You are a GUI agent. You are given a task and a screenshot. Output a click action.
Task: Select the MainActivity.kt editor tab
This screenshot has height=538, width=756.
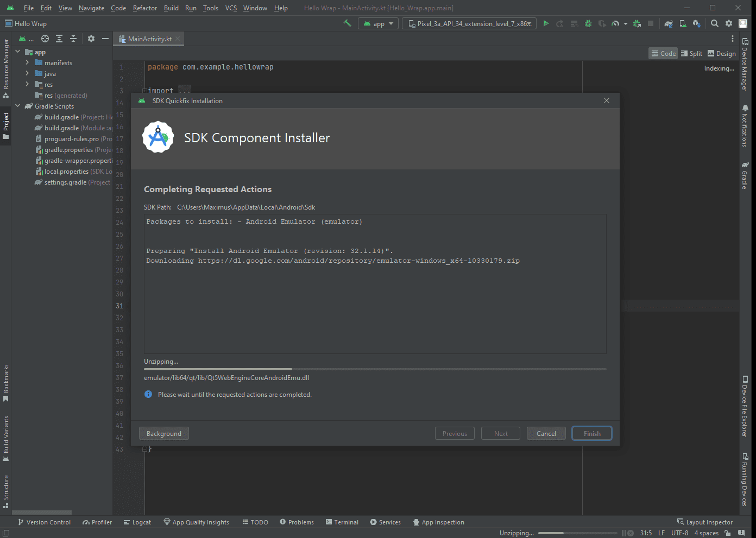coord(149,39)
